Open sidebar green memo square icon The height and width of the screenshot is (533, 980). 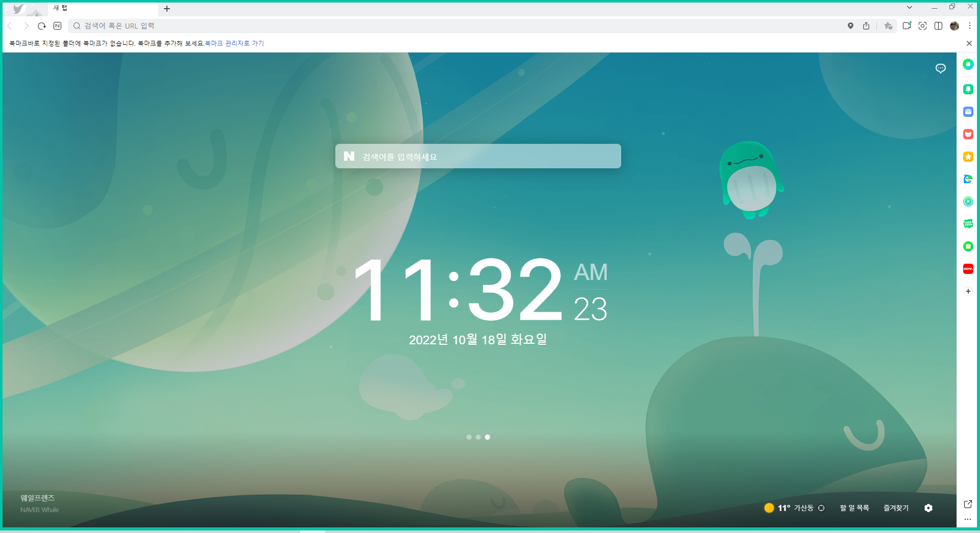[968, 246]
